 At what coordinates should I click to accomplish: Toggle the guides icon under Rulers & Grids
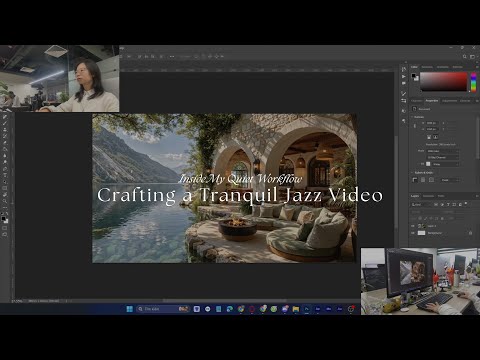(x=431, y=180)
